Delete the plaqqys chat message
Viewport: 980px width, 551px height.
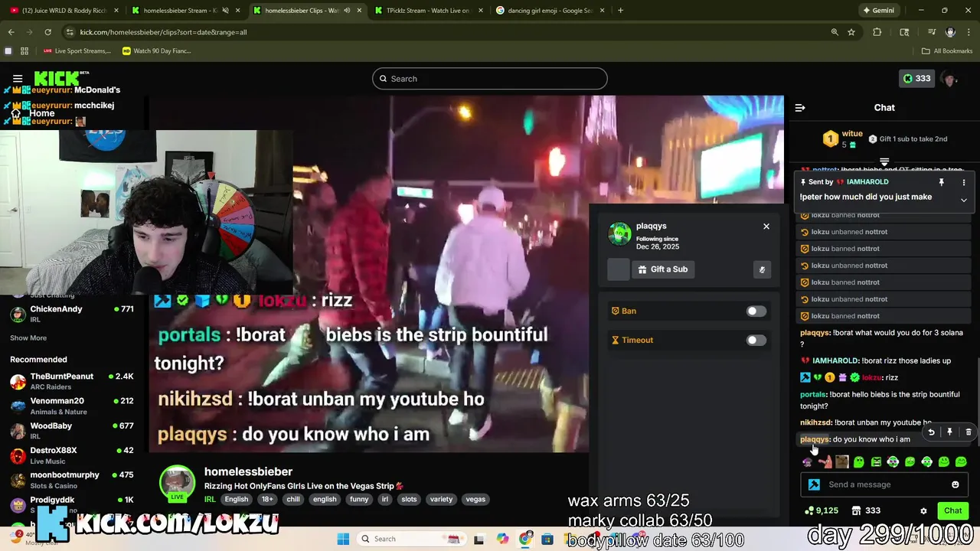pos(969,432)
